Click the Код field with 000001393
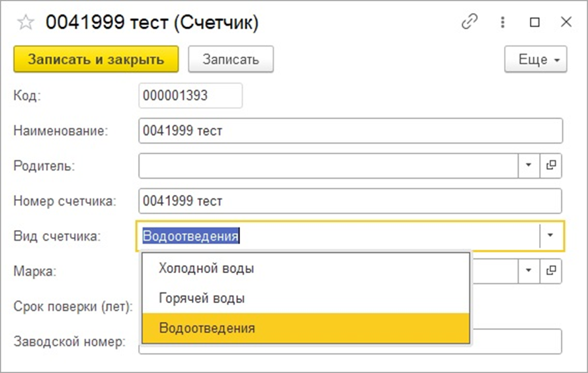Image resolution: width=588 pixels, height=373 pixels. [x=190, y=95]
